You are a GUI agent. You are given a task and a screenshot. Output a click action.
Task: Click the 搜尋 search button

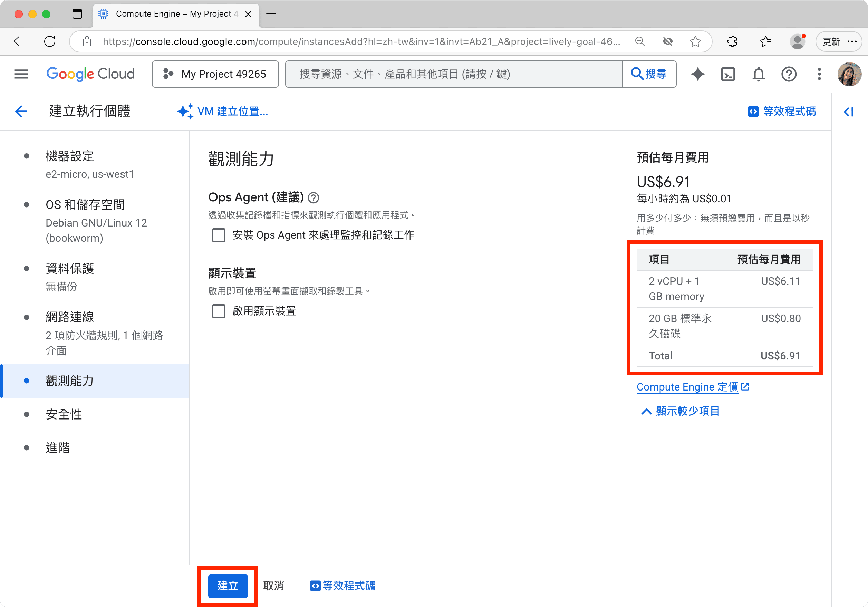tap(649, 74)
